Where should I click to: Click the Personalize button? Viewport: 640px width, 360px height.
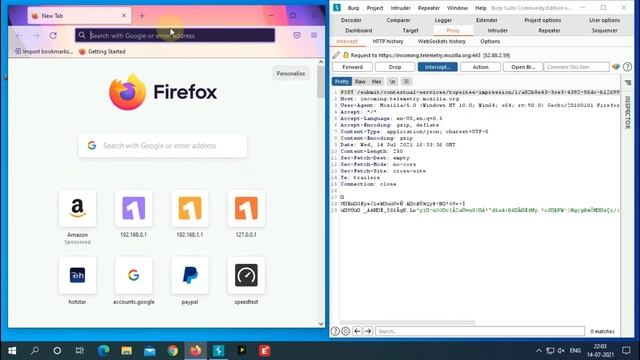(291, 73)
